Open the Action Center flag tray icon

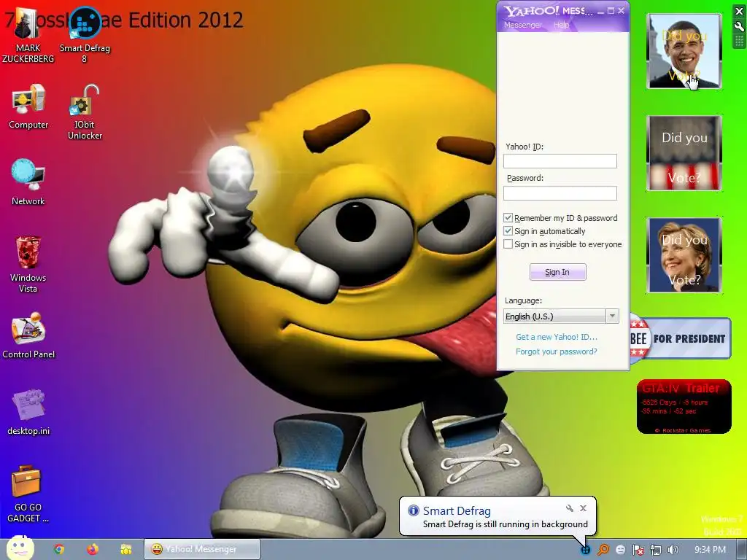(x=638, y=550)
